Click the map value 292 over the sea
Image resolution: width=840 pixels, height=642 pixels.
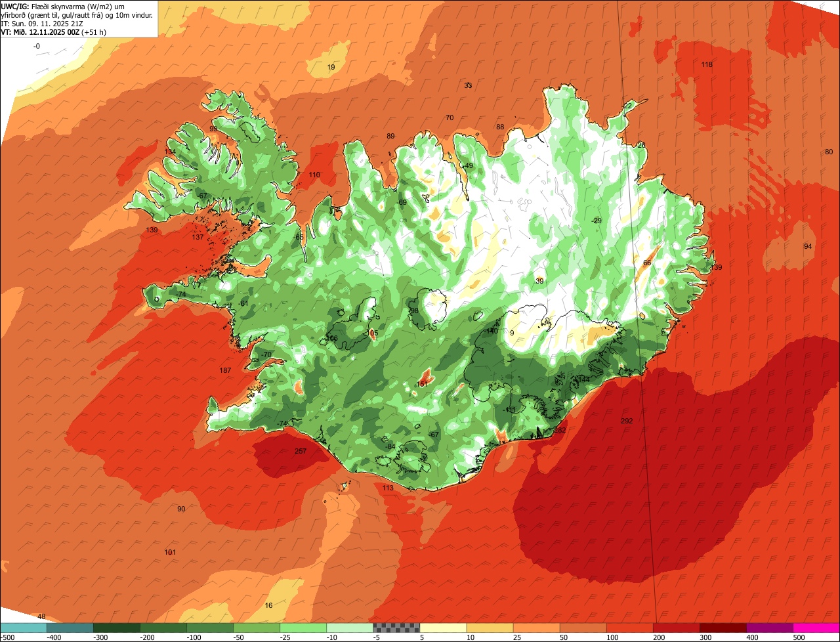coord(627,421)
